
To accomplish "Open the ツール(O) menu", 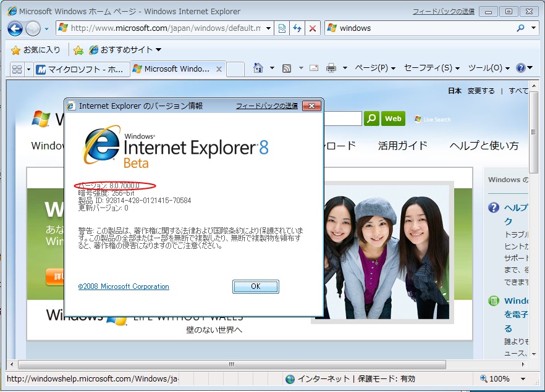I will [489, 68].
